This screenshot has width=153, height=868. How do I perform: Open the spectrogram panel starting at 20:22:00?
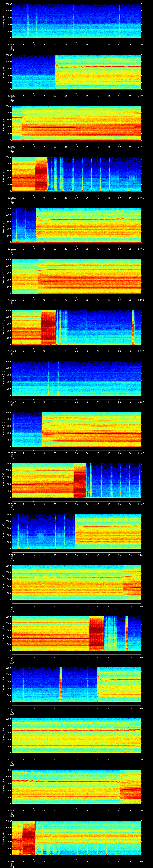(76, 21)
